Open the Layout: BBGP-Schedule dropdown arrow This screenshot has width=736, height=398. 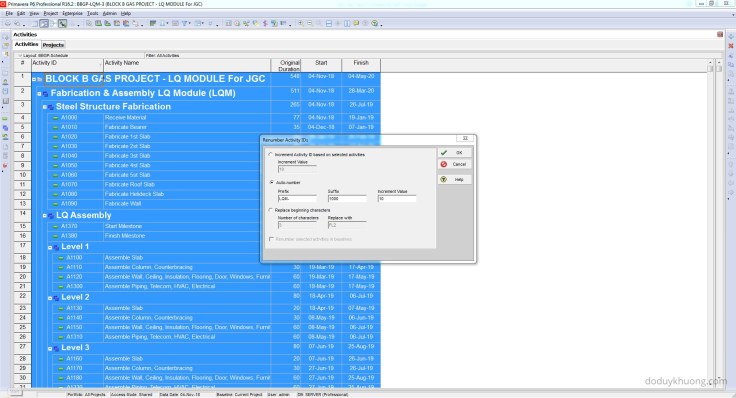point(20,55)
